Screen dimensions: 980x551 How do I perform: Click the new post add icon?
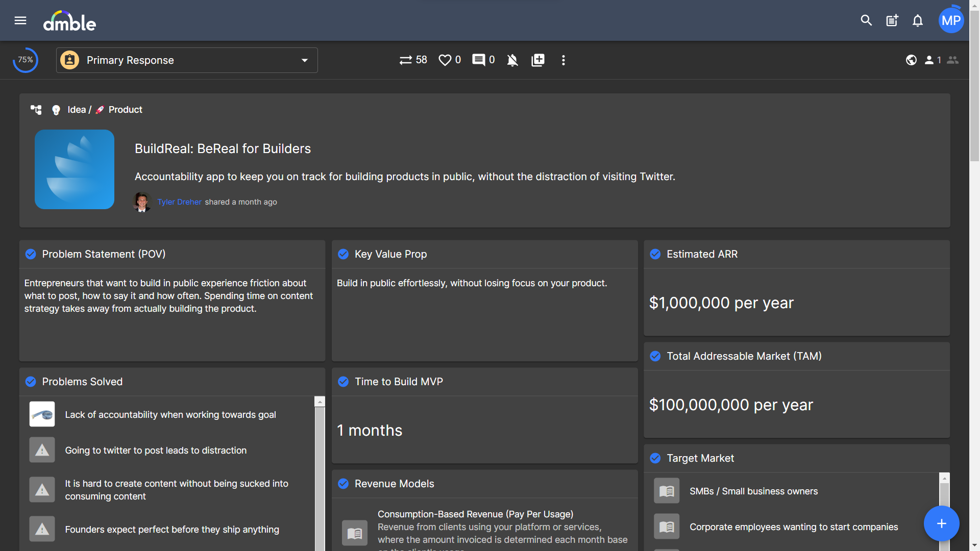click(892, 20)
